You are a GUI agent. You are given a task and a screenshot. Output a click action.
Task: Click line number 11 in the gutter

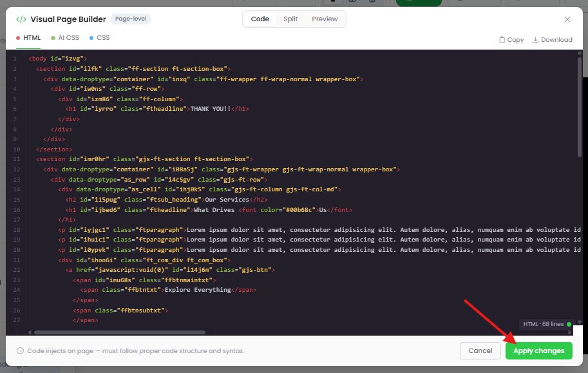pyautogui.click(x=17, y=159)
